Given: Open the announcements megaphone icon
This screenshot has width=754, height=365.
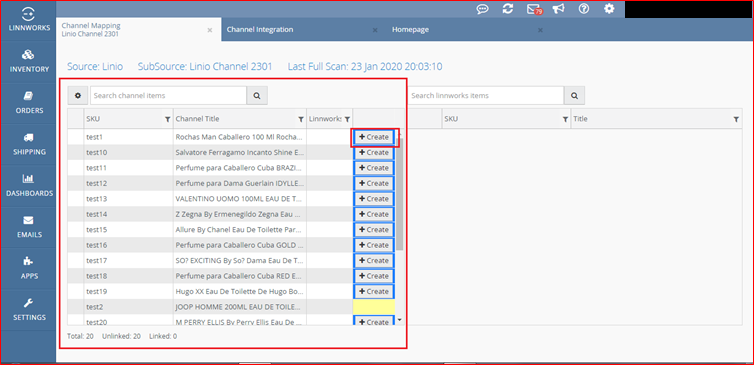Looking at the screenshot, I should click(x=558, y=9).
